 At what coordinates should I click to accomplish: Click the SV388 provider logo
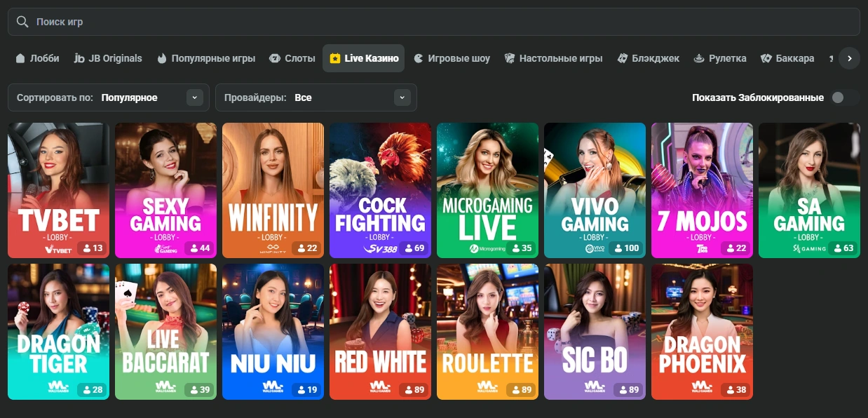click(381, 248)
